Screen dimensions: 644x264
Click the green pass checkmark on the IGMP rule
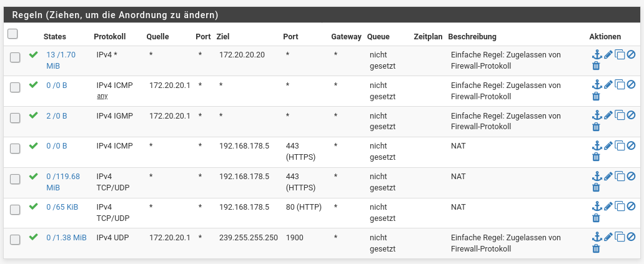click(34, 115)
